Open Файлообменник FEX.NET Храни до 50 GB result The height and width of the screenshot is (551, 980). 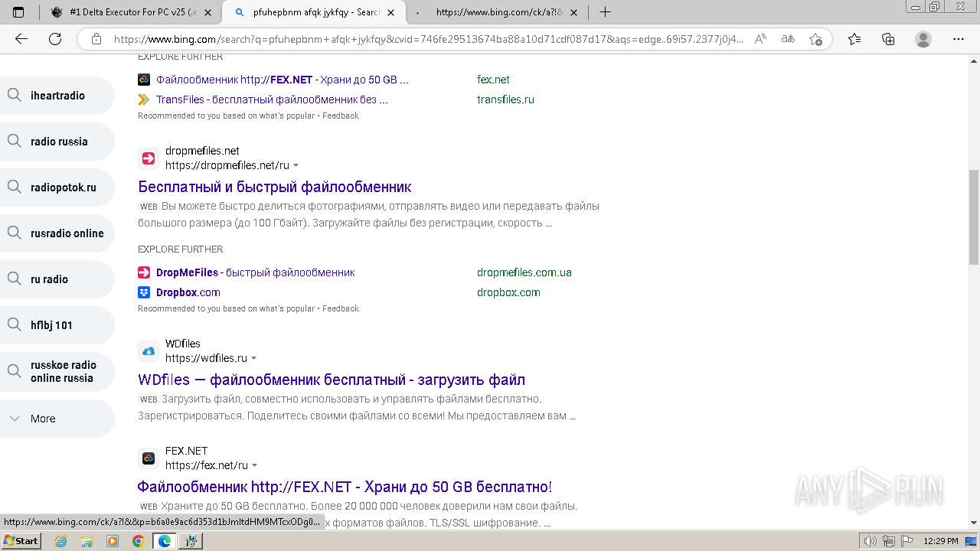tap(345, 487)
